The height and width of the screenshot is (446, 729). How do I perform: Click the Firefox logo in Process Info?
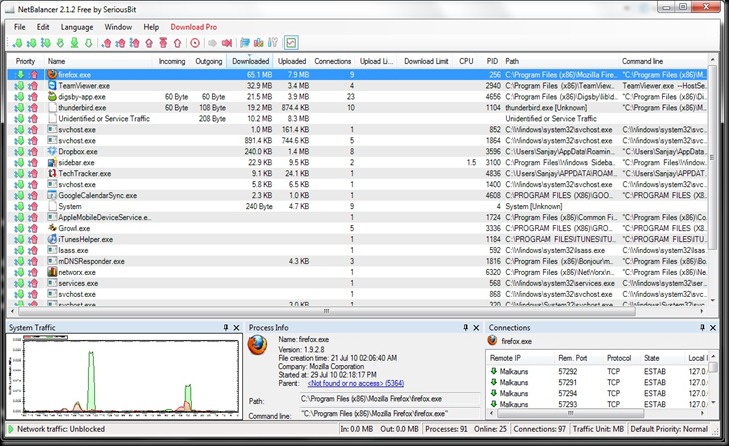[x=257, y=347]
